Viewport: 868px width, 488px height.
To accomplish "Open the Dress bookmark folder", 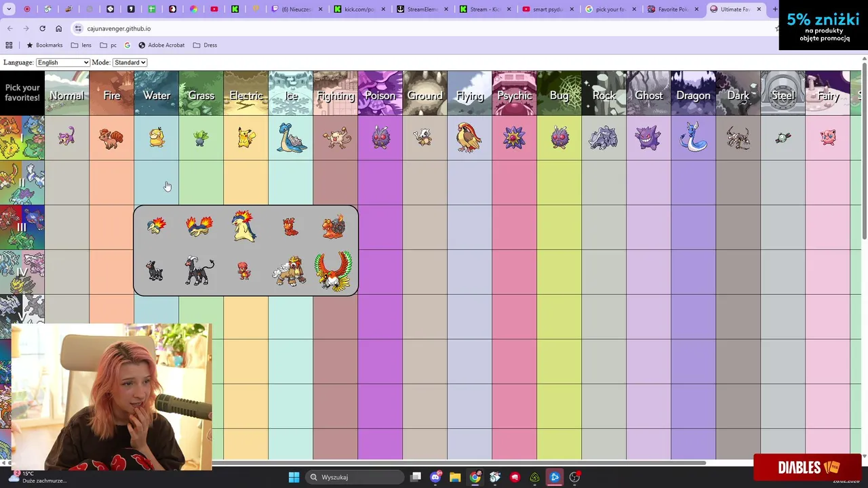I will pos(205,45).
